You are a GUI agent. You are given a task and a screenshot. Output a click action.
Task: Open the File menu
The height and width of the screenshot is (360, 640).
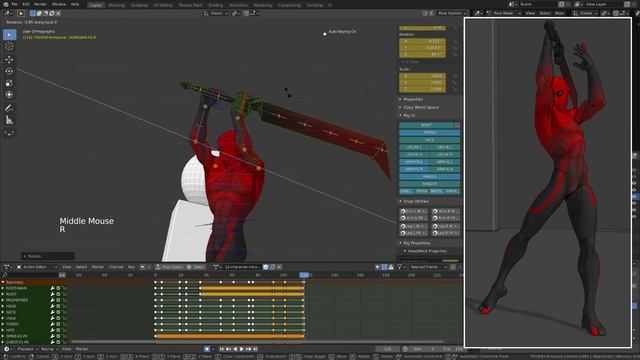click(15, 4)
